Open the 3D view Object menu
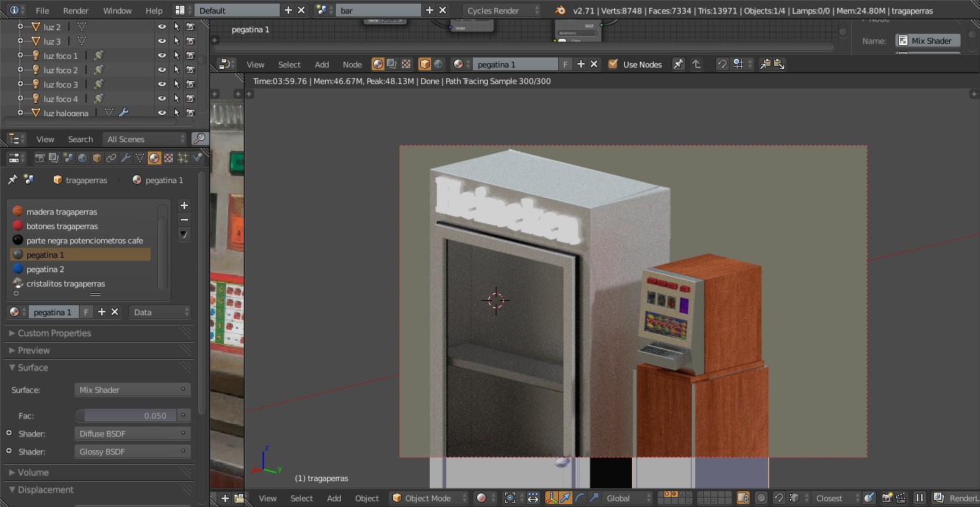Image resolution: width=980 pixels, height=507 pixels. click(367, 498)
